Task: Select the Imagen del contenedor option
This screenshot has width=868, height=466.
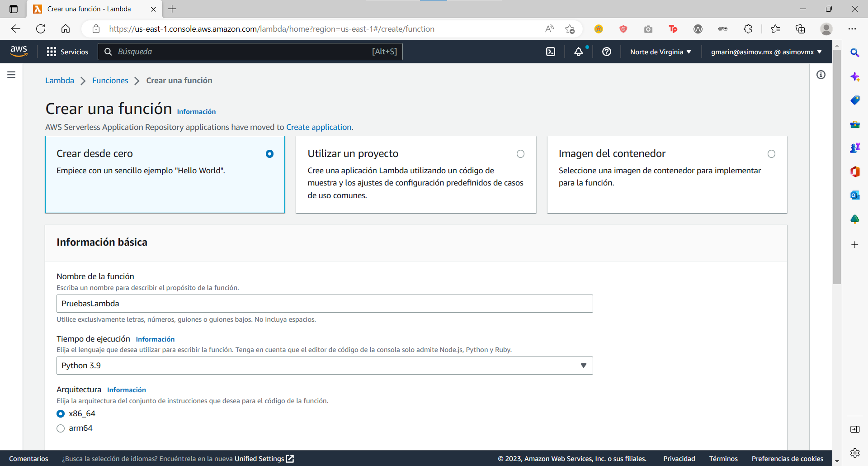Action: pos(667,175)
